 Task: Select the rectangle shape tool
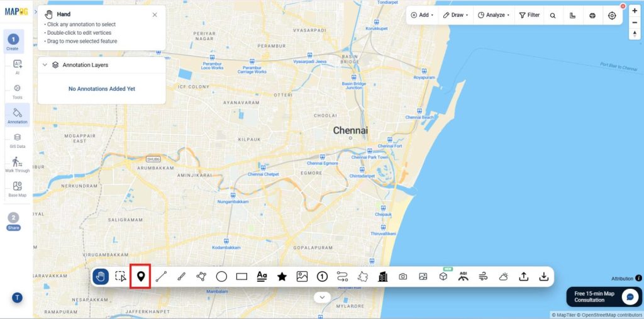[241, 277]
